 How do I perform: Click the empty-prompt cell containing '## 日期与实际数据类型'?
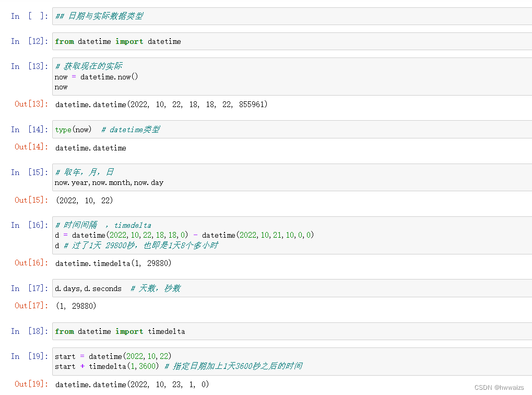pyautogui.click(x=292, y=16)
